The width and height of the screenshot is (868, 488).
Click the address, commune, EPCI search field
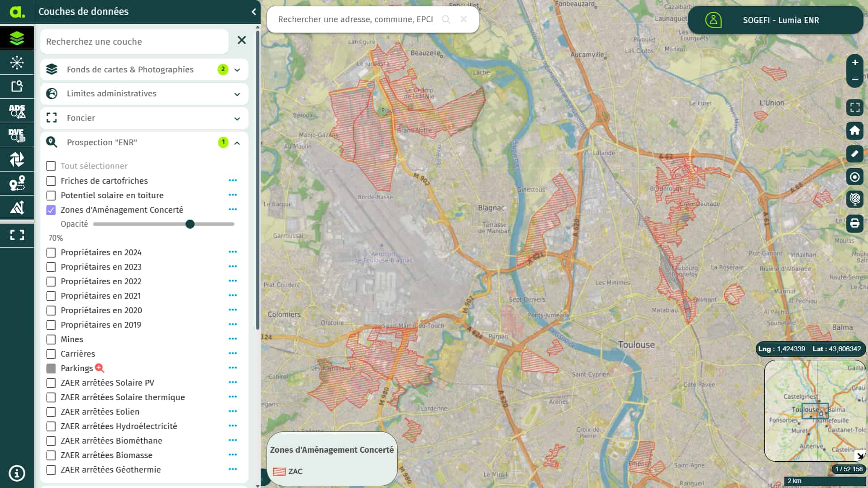[355, 19]
